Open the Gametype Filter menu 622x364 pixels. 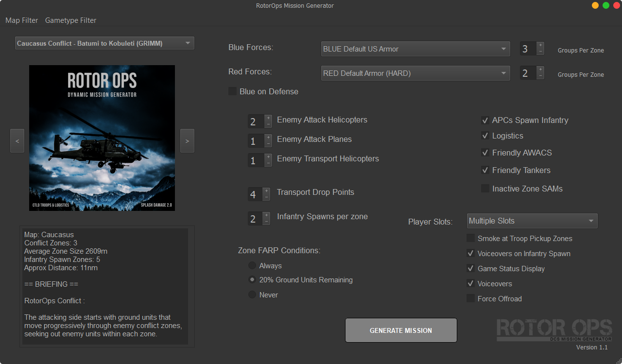[x=70, y=20]
